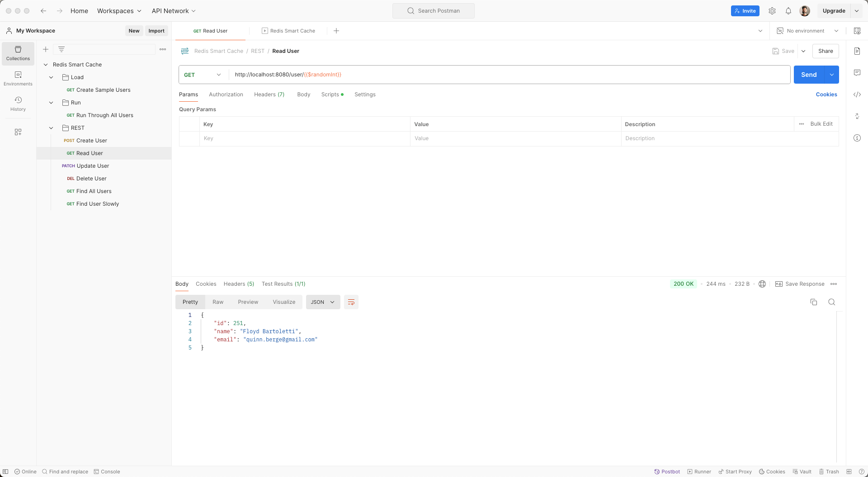The image size is (868, 477).
Task: Click the New button
Action: coord(134,31)
